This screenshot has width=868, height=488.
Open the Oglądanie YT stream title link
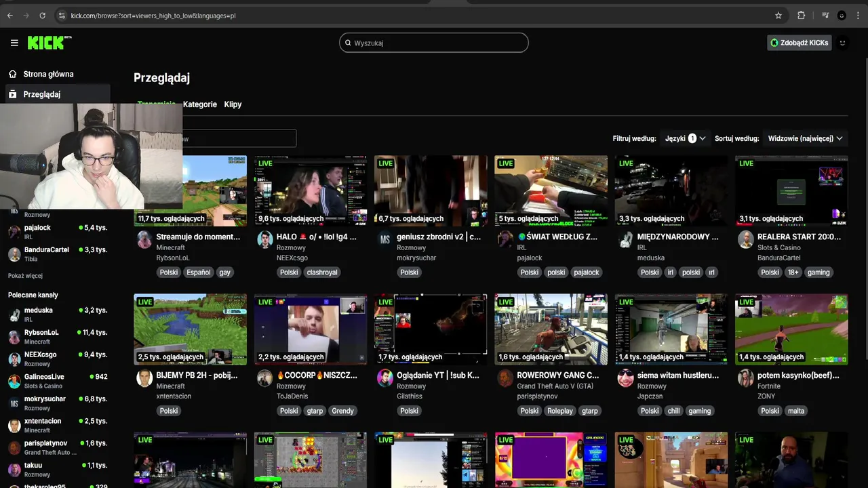[x=438, y=375]
